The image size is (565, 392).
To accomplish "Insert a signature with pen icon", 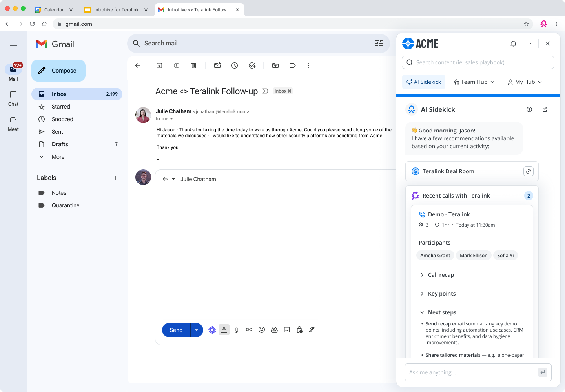I will tap(312, 330).
